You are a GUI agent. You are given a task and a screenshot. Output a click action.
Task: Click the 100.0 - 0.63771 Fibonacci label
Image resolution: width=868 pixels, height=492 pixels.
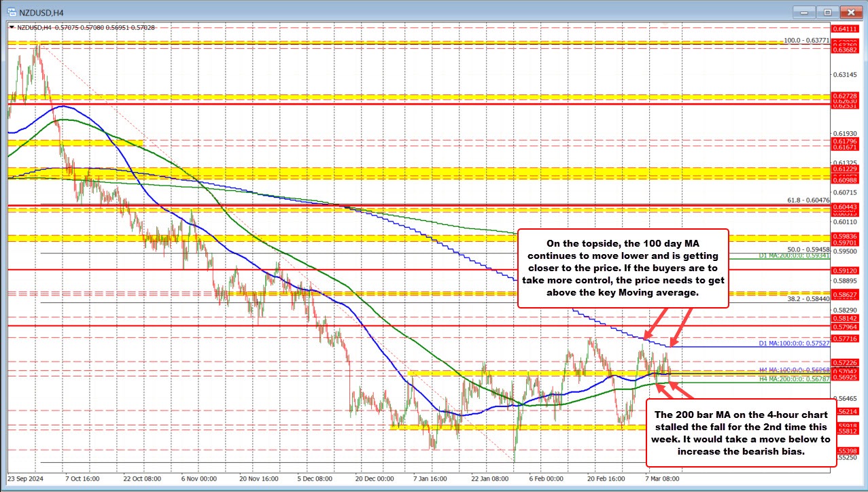pos(807,41)
